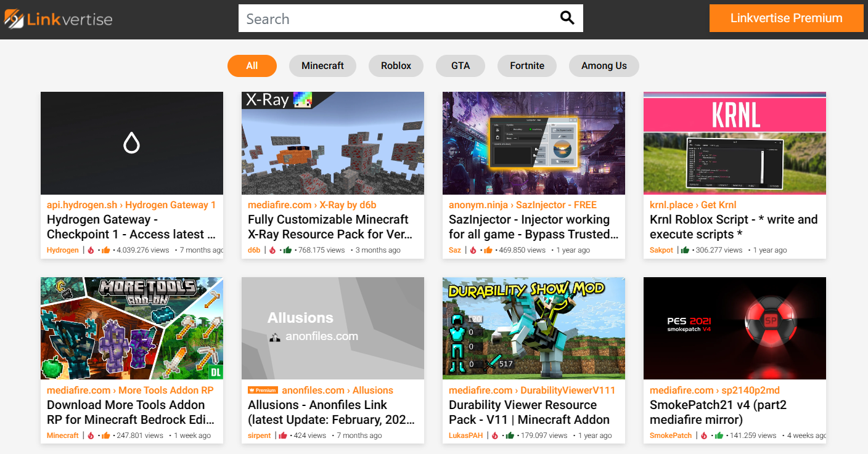The image size is (868, 454).
Task: Visit the author d6b's profile
Action: pyautogui.click(x=254, y=250)
